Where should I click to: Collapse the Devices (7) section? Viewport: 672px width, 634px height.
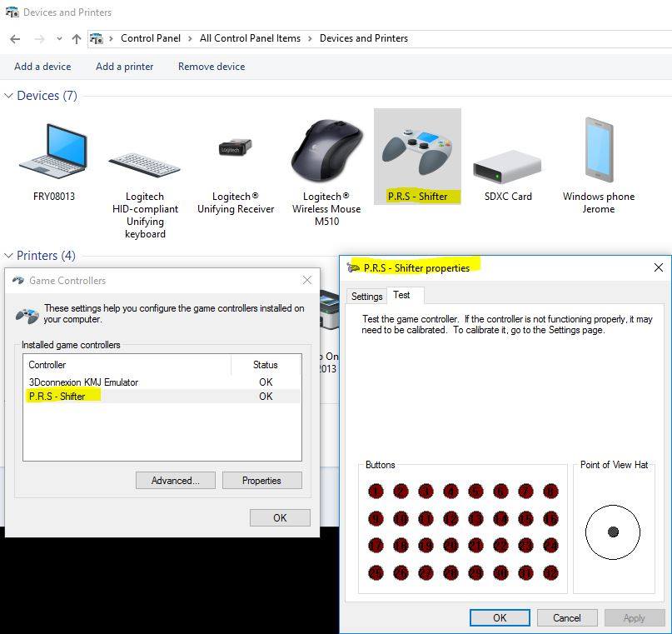[8, 96]
